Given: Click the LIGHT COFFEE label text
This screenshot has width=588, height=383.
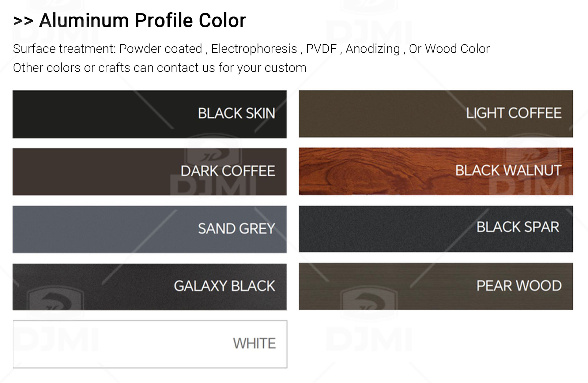Looking at the screenshot, I should [x=514, y=113].
